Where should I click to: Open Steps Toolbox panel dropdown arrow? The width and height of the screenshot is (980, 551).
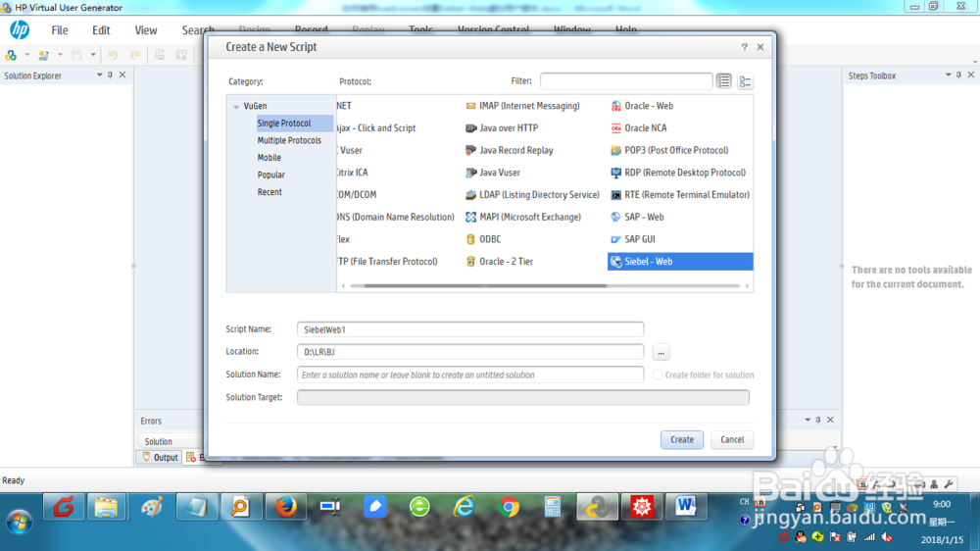tap(948, 75)
